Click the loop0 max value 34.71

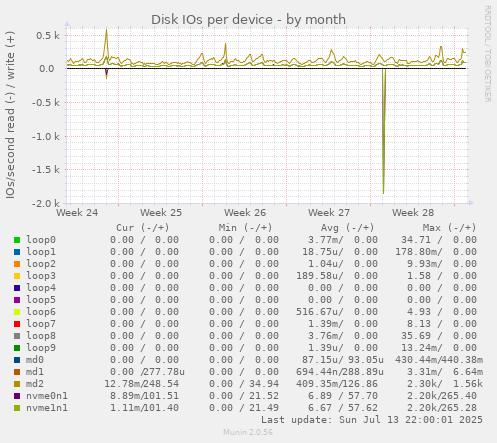click(x=416, y=240)
